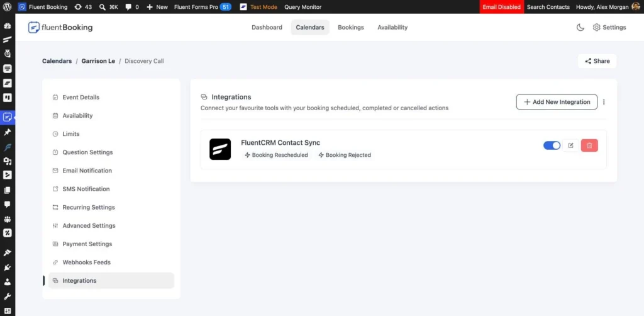Click the Booking Rejected trigger tag
Image resolution: width=644 pixels, height=316 pixels.
point(345,155)
